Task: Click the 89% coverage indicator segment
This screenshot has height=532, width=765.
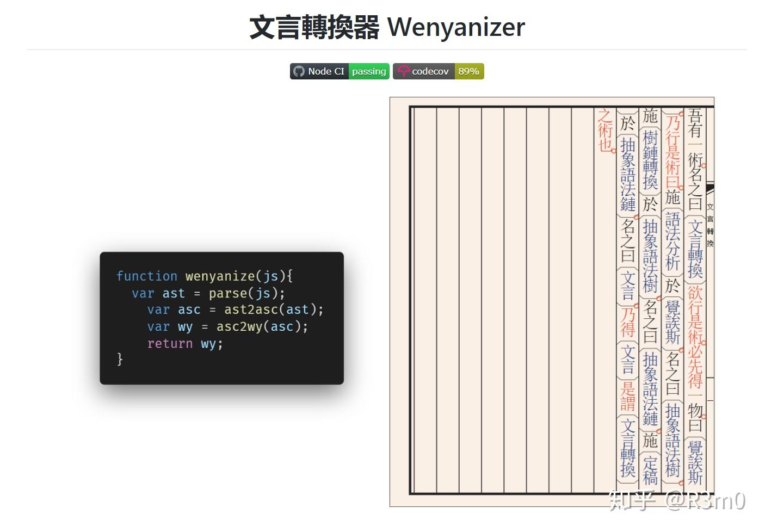Action: (x=468, y=71)
